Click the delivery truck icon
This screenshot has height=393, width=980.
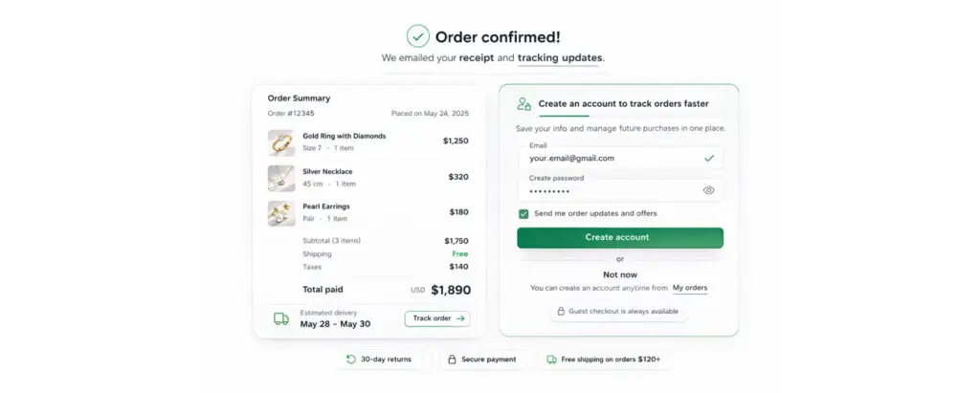pos(281,318)
